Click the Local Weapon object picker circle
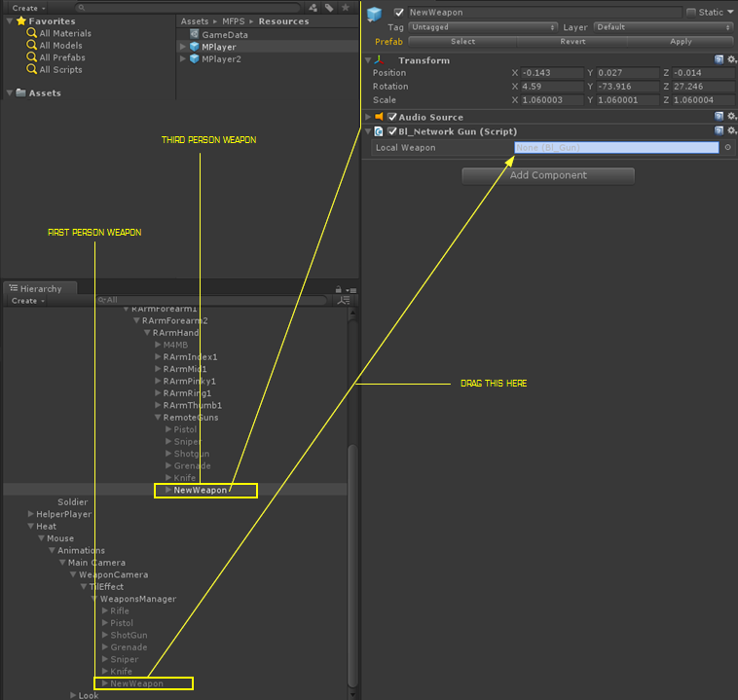The height and width of the screenshot is (700, 738). click(727, 148)
